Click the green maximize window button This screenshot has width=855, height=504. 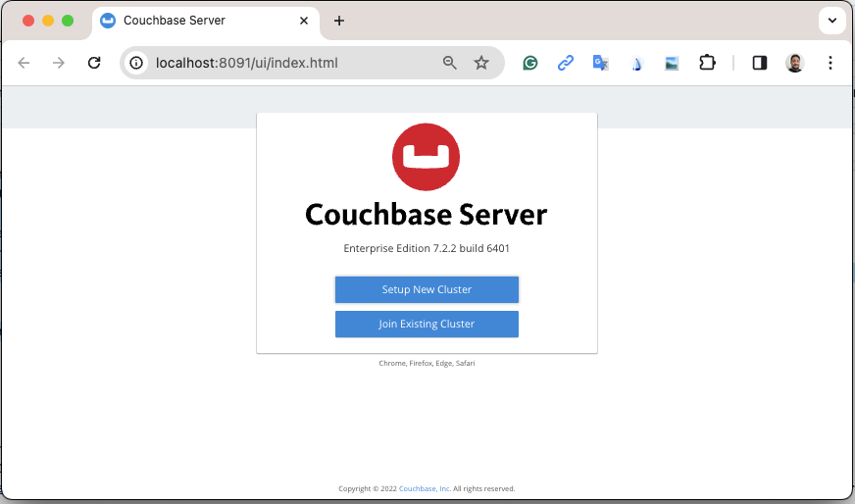pos(68,21)
